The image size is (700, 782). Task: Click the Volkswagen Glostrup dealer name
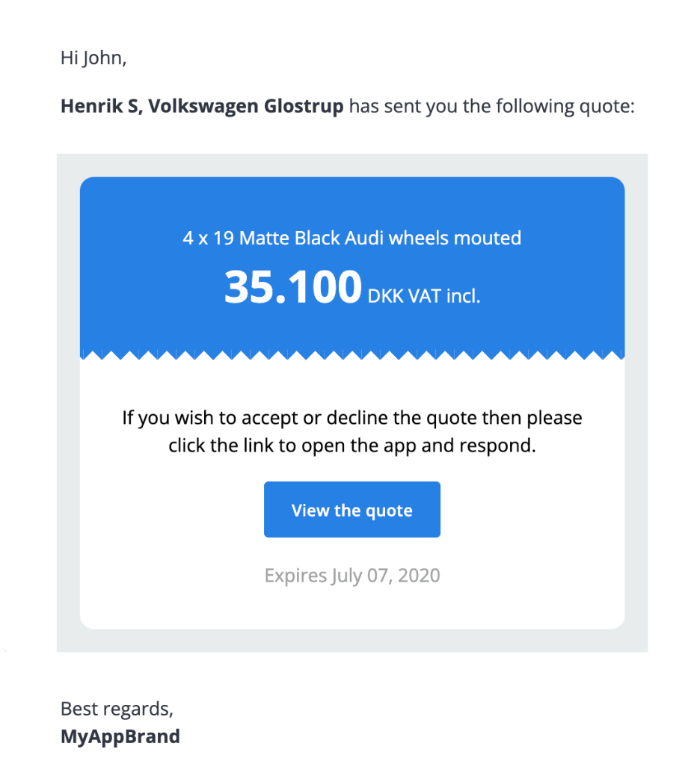coord(246,106)
